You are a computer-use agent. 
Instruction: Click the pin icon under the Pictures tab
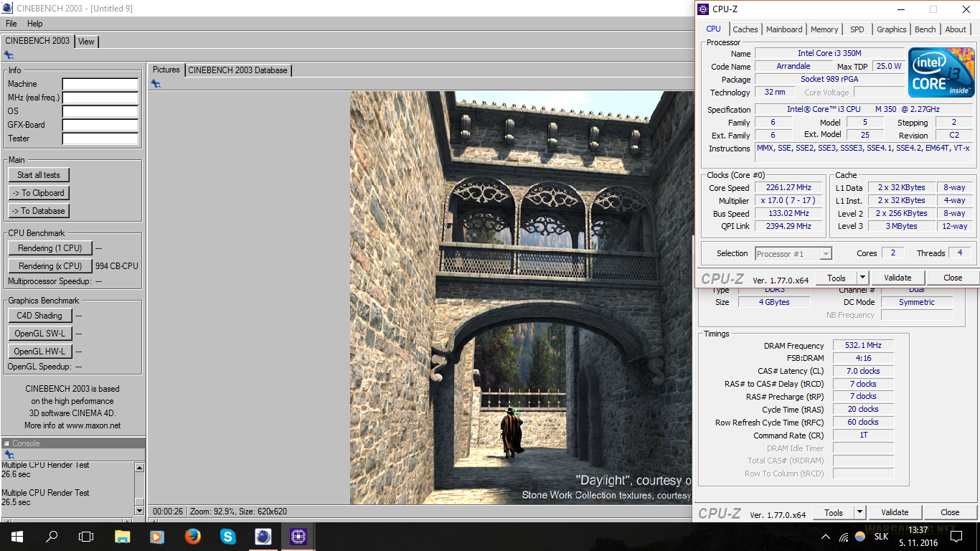tap(156, 84)
